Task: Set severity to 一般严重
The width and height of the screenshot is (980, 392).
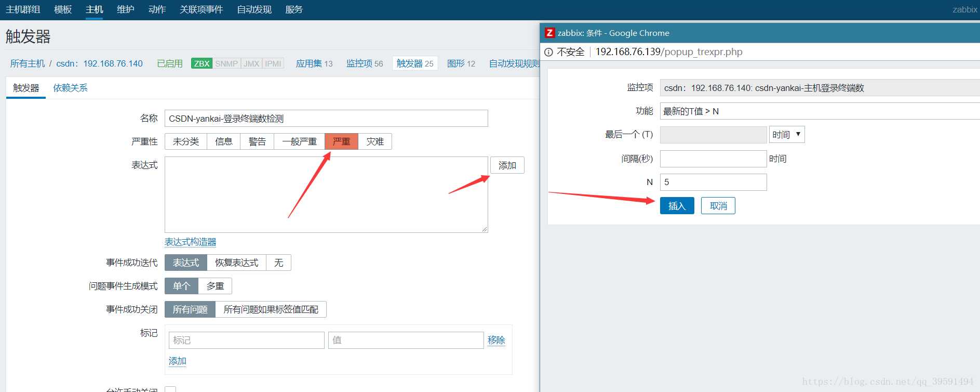Action: click(299, 141)
